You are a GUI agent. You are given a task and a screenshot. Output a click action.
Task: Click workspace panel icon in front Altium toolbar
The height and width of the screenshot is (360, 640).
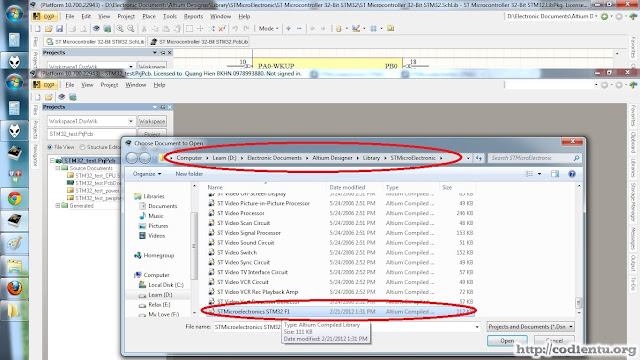tap(73, 97)
